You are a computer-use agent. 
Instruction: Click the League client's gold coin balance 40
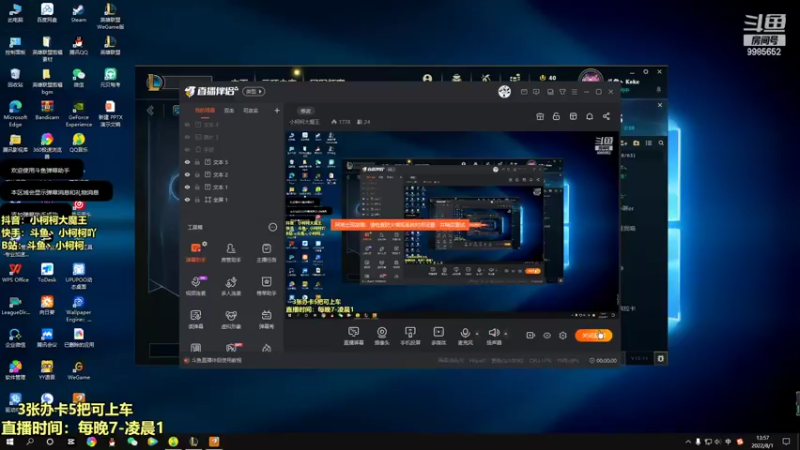pyautogui.click(x=548, y=78)
